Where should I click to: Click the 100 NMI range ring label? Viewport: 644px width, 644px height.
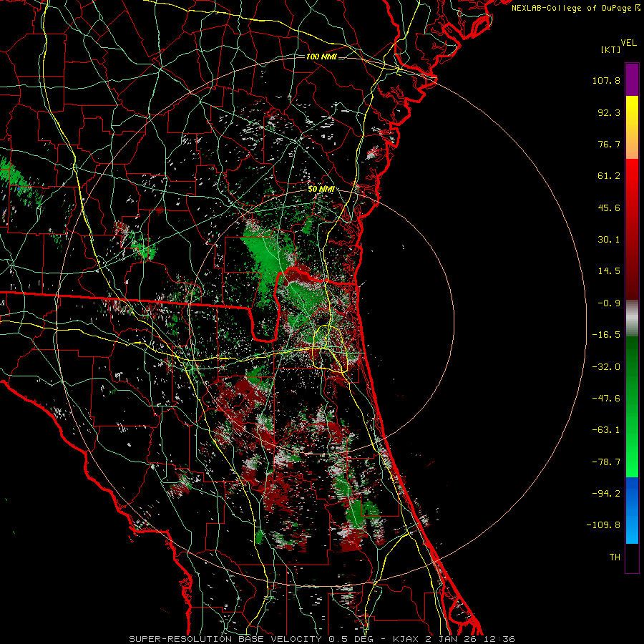321,57
